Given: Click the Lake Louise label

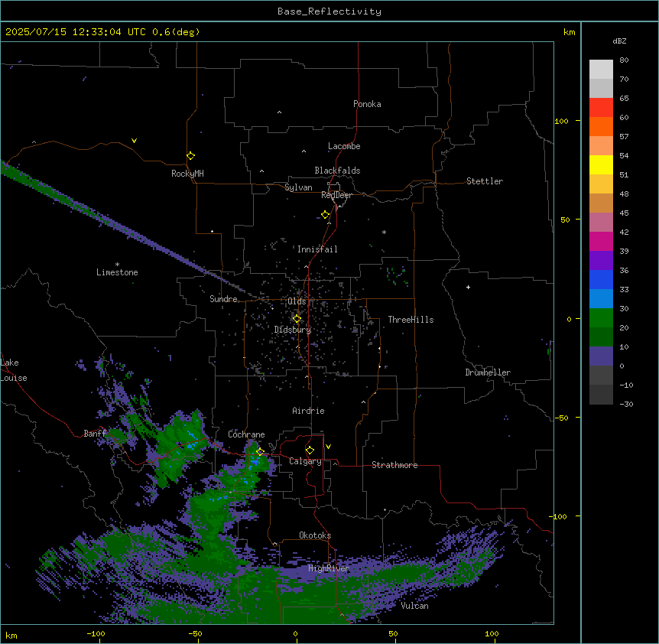Looking at the screenshot, I should (14, 370).
